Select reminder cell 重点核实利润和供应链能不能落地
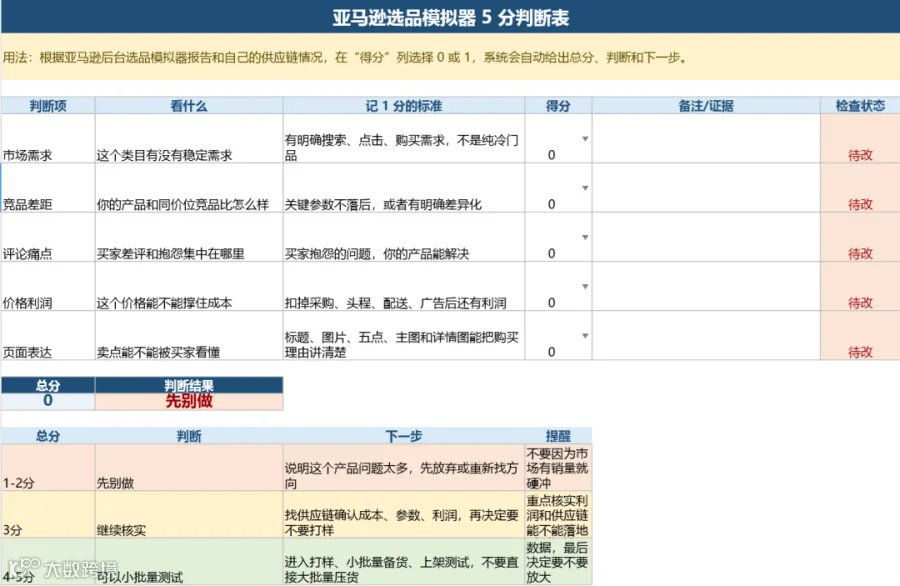Screen dimensions: 900x586 click(x=558, y=515)
